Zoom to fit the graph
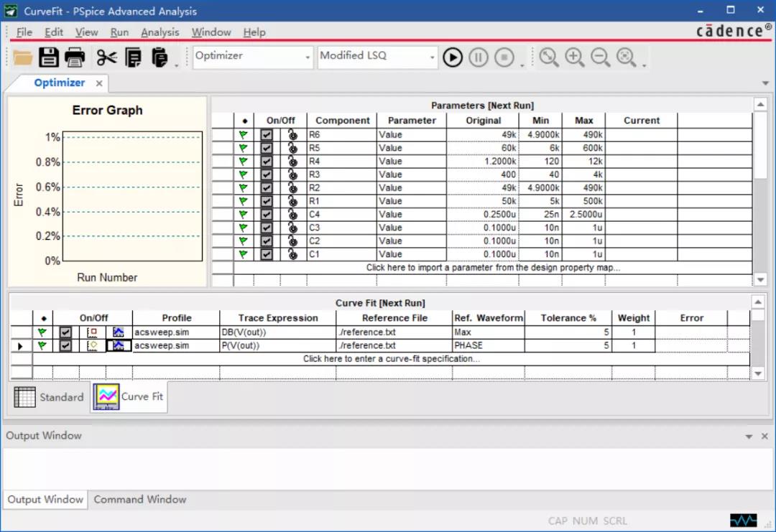This screenshot has width=776, height=532. (626, 57)
